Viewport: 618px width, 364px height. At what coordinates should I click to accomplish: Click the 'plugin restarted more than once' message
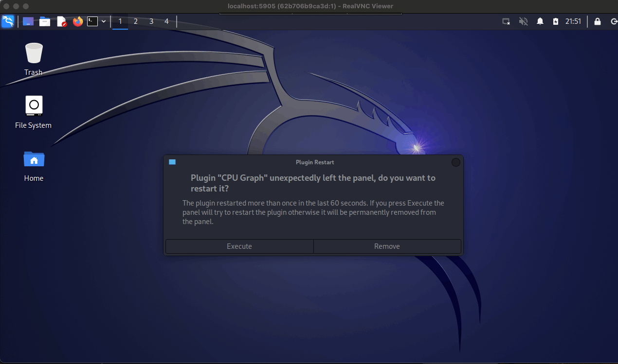point(313,212)
